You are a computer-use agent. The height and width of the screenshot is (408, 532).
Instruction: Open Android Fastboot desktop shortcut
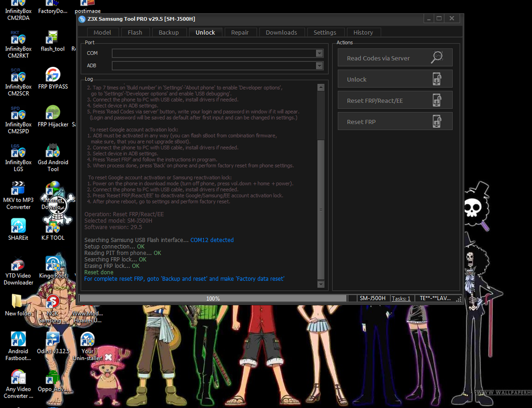tap(18, 346)
